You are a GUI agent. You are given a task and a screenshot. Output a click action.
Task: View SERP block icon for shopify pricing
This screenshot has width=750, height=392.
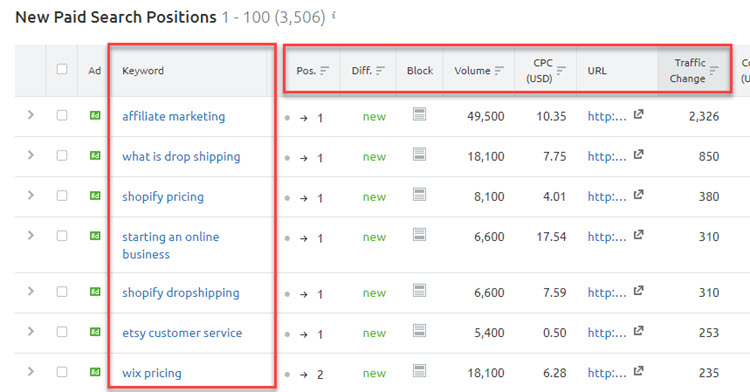click(x=419, y=195)
